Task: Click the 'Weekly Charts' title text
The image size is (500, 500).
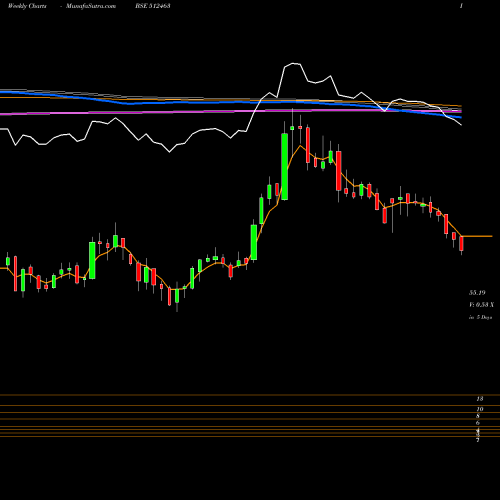Action: [27, 6]
